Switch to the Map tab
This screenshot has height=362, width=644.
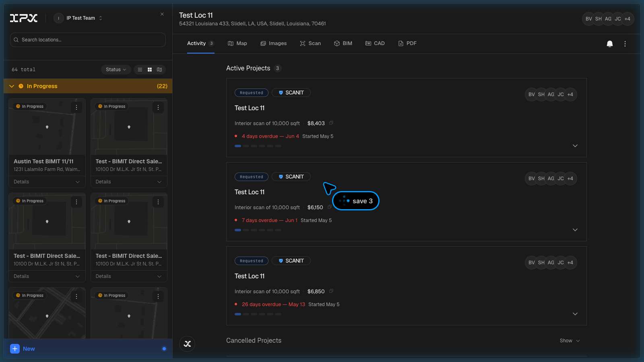(237, 43)
